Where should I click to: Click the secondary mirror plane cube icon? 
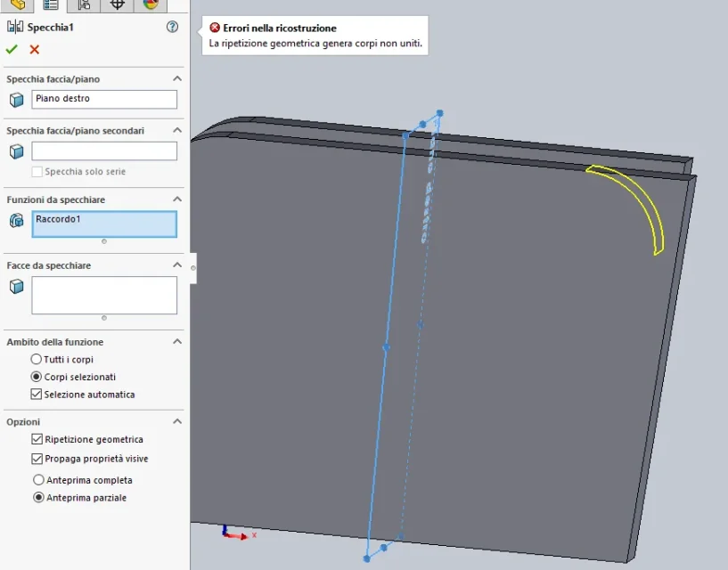(x=16, y=151)
